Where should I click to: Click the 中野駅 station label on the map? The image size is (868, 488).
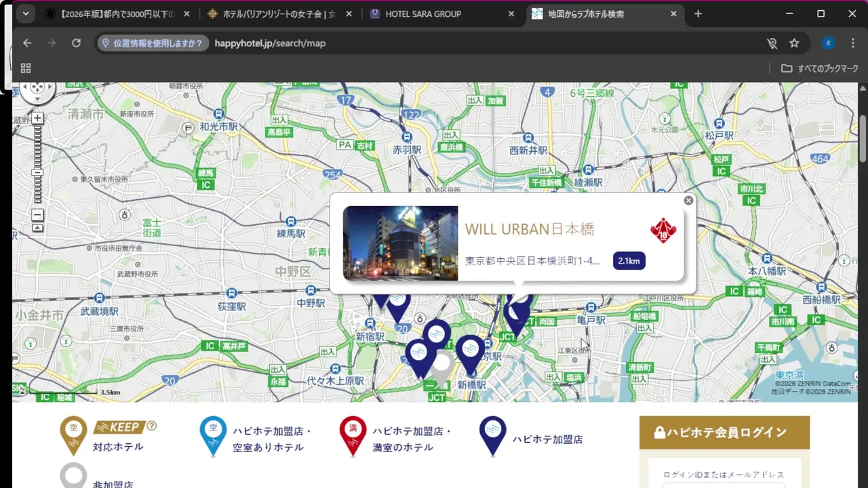coord(311,303)
